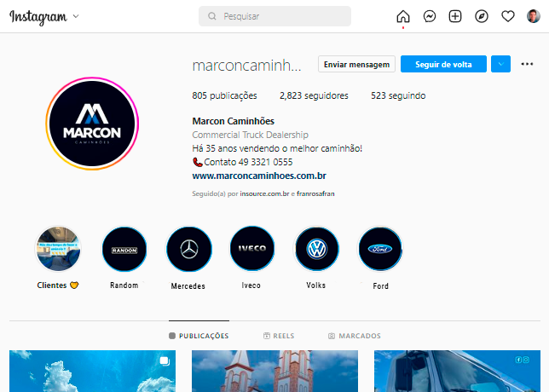Switch to the Publicações tab
This screenshot has height=392, width=549.
[199, 336]
